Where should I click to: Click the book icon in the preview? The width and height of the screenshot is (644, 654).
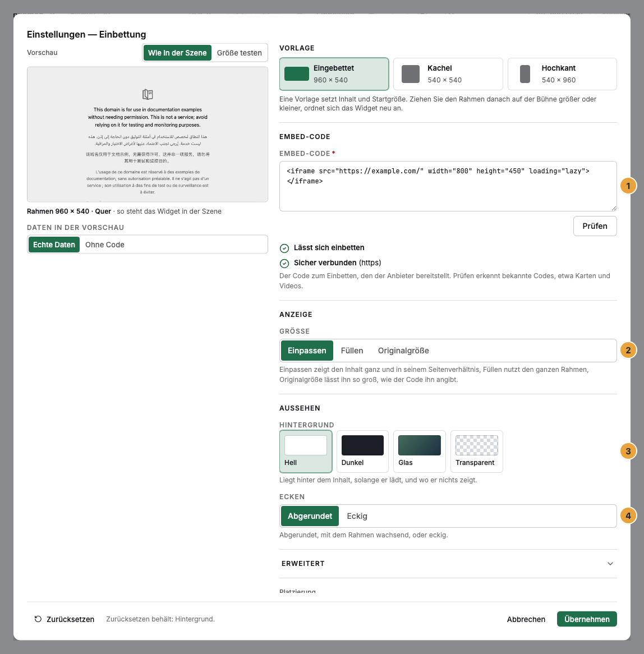point(147,94)
